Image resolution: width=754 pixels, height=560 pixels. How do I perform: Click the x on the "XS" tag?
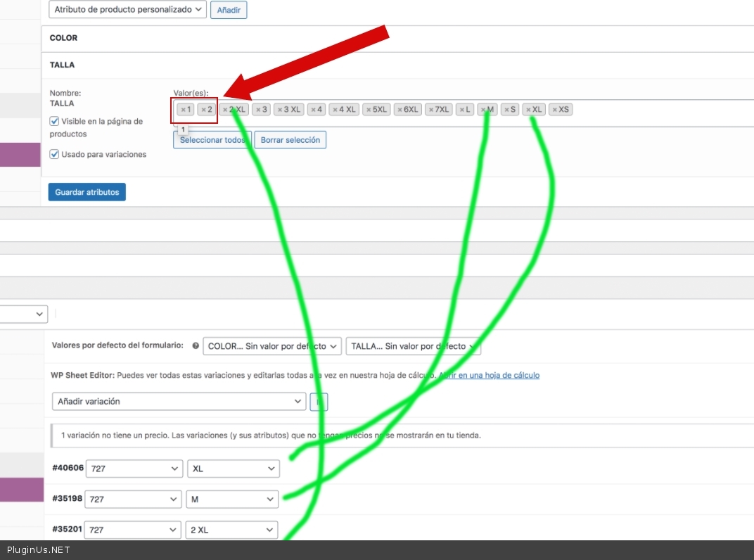tap(554, 110)
